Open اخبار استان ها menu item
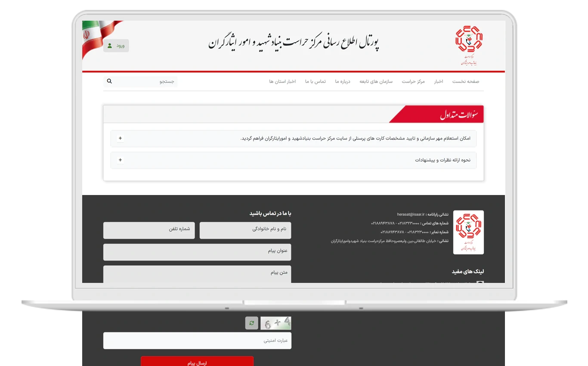 282,81
